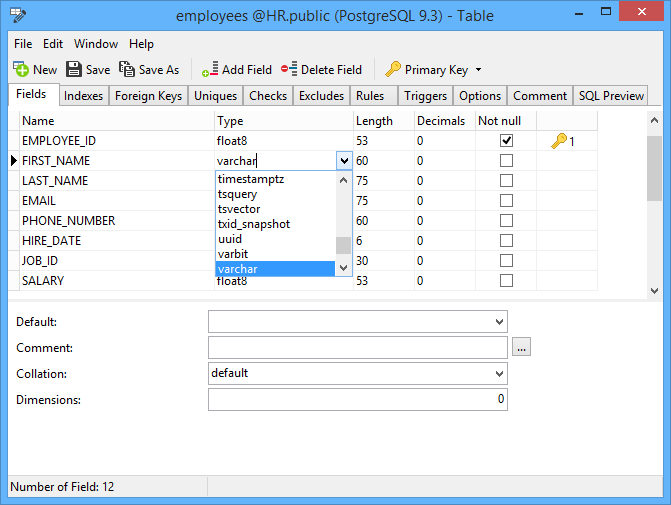Open the Help menu
Image resolution: width=671 pixels, height=505 pixels.
(141, 44)
